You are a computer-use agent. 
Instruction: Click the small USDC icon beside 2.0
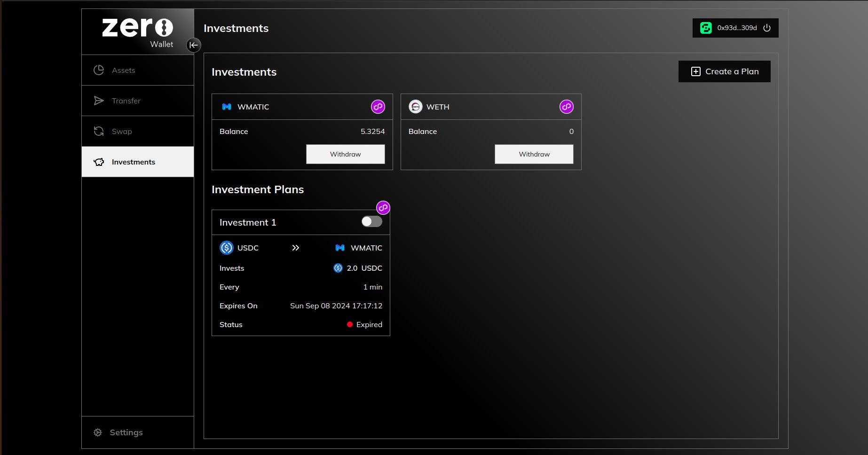(338, 268)
